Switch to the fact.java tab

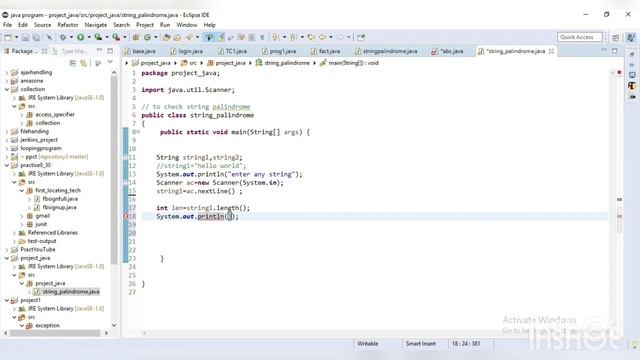(x=326, y=51)
